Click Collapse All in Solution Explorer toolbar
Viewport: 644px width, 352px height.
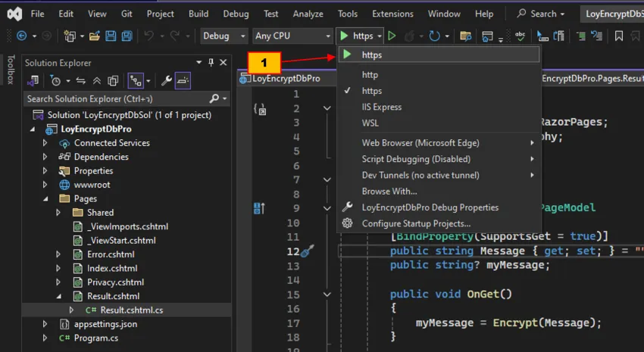96,80
